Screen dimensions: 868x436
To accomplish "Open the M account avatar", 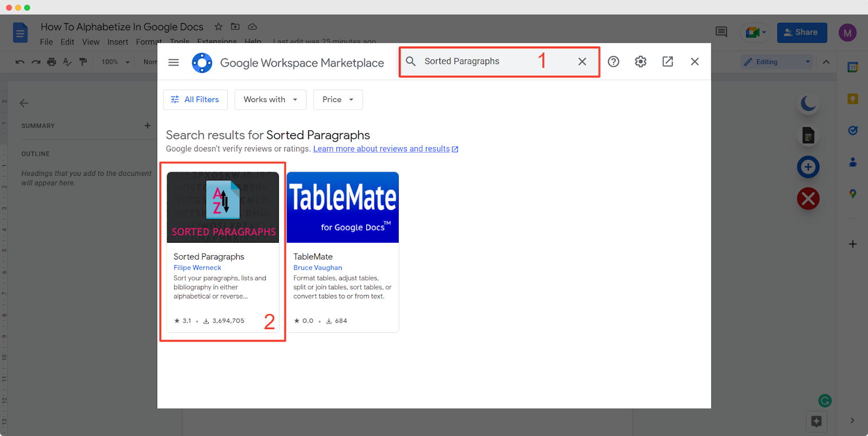I will click(x=847, y=33).
